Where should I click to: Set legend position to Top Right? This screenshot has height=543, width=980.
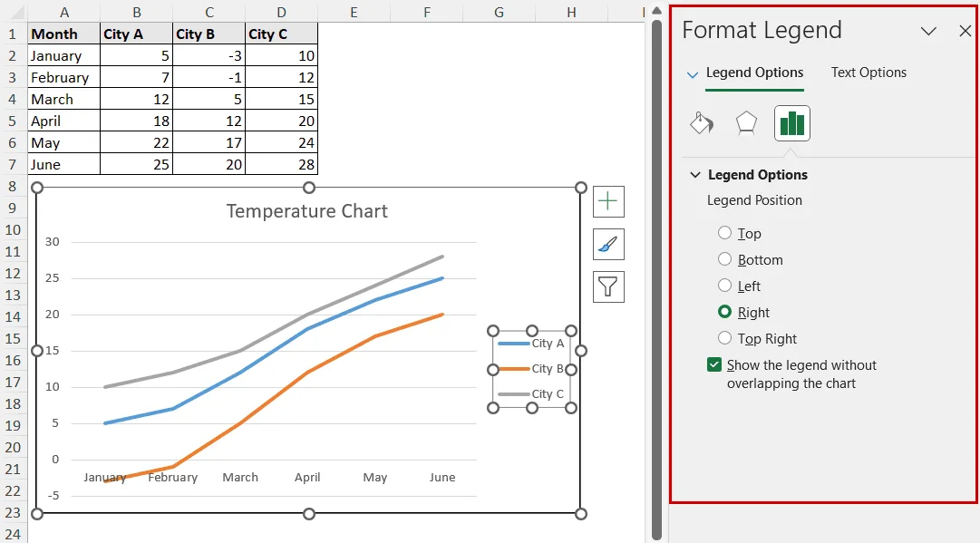(x=724, y=338)
